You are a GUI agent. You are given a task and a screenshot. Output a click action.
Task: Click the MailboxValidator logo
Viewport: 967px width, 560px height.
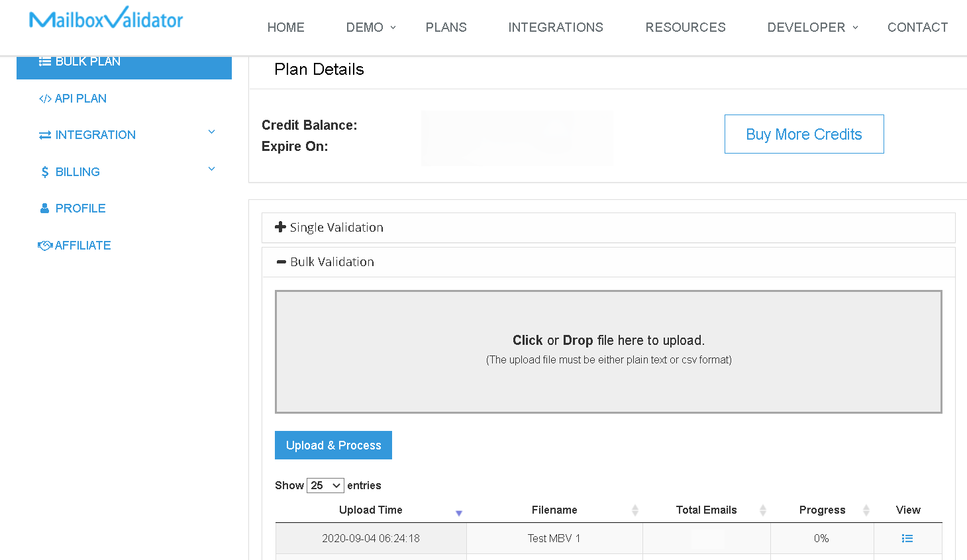tap(106, 19)
